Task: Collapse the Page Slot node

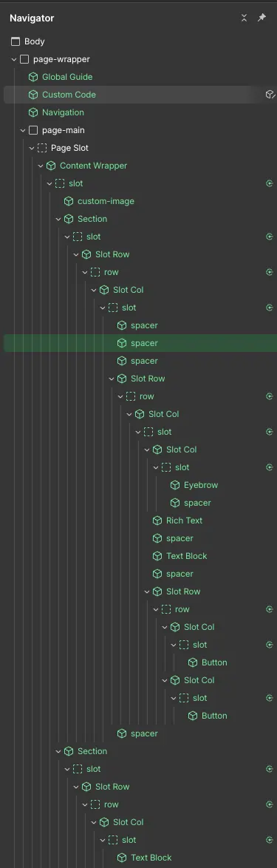Action: click(x=32, y=148)
